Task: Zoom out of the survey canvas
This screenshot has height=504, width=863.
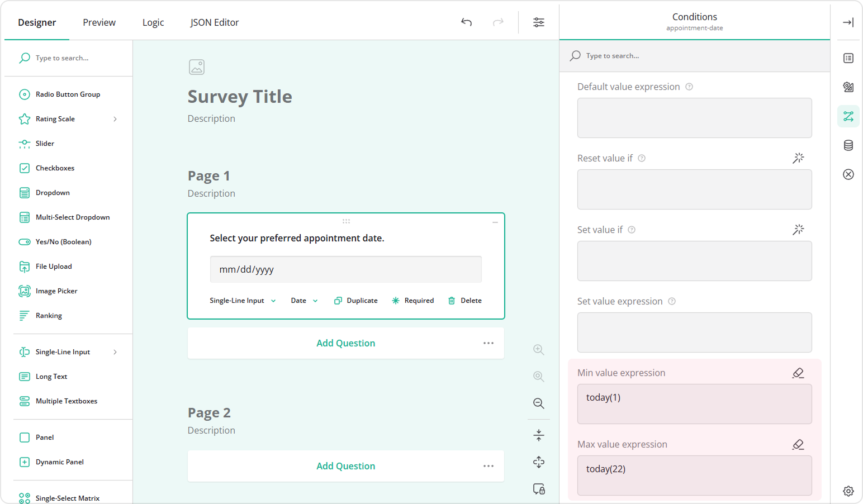Action: 538,403
